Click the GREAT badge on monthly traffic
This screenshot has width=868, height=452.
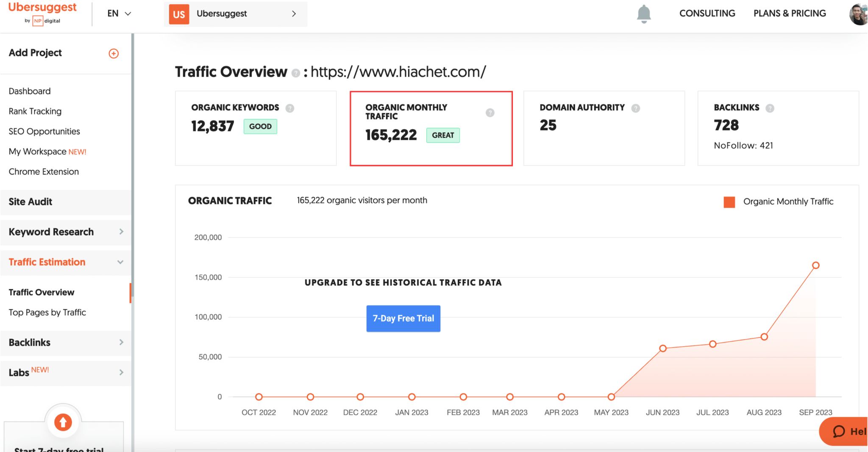443,136
